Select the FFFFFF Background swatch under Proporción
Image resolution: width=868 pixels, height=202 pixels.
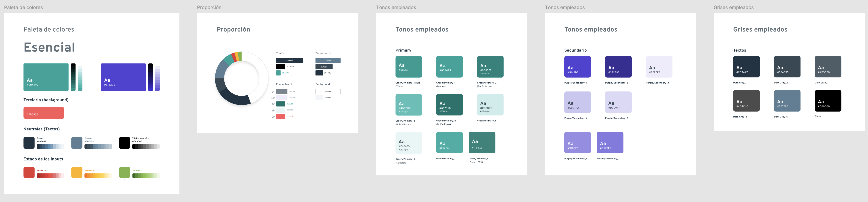coord(328,91)
